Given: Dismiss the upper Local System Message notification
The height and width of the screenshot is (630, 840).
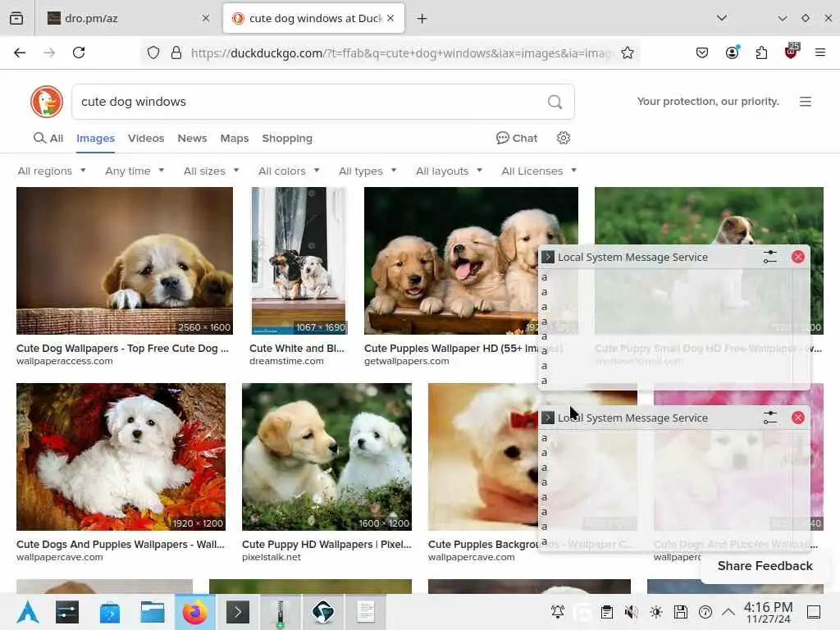Looking at the screenshot, I should tap(797, 257).
